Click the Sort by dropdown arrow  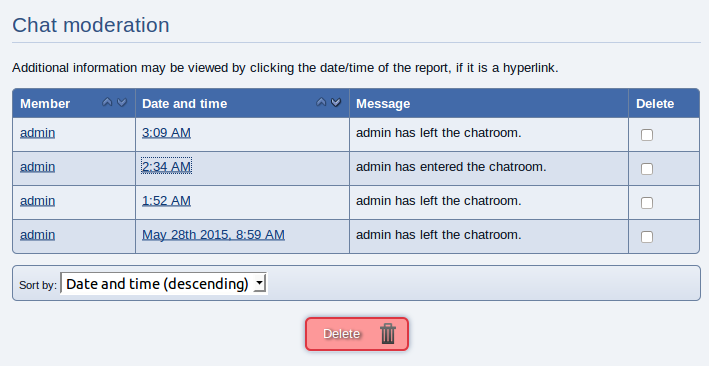pos(260,284)
